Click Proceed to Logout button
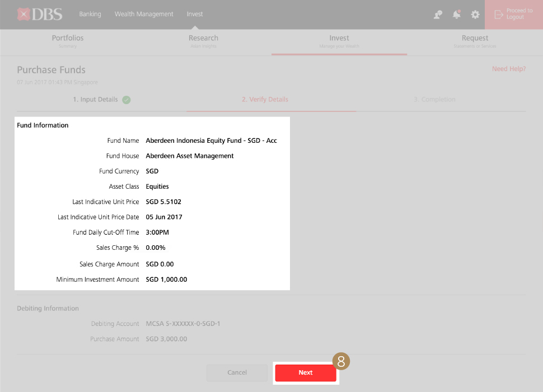The image size is (543, 392). click(514, 14)
